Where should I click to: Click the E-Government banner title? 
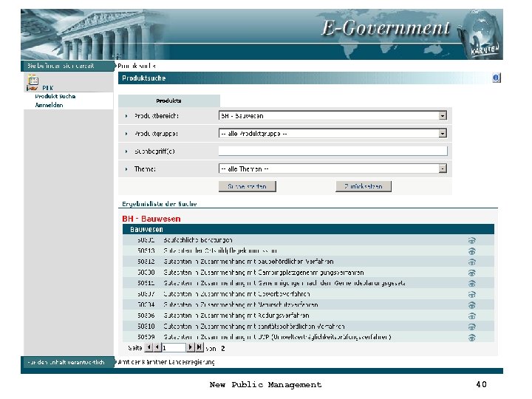pos(386,28)
